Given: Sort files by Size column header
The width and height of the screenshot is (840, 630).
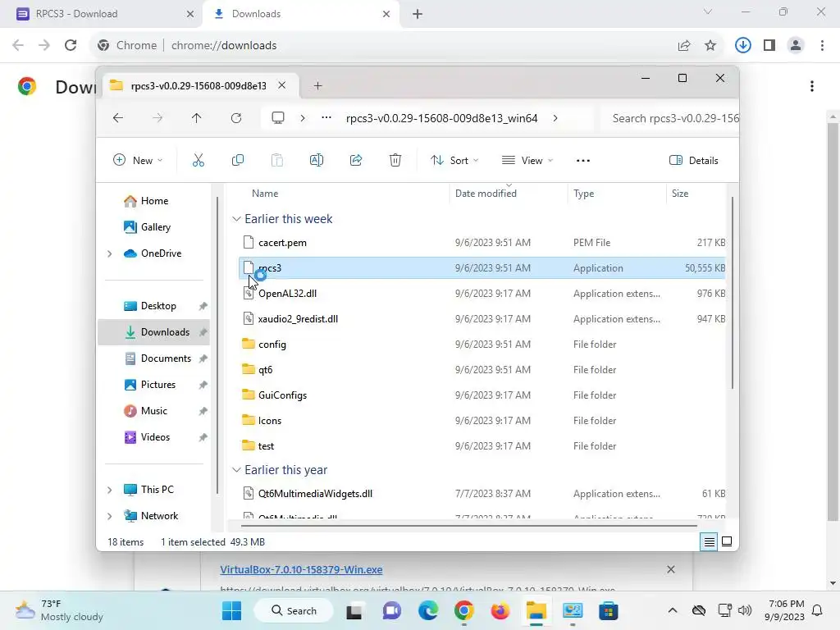Looking at the screenshot, I should 680,194.
